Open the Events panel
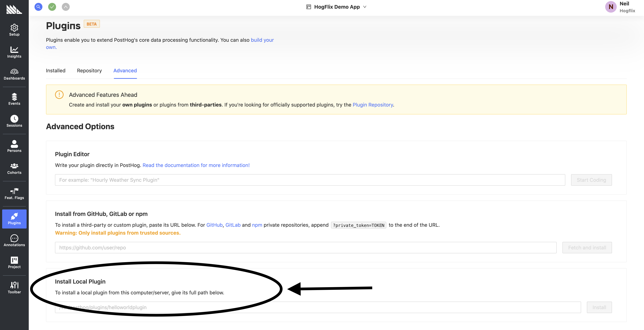The height and width of the screenshot is (330, 644). (x=14, y=99)
